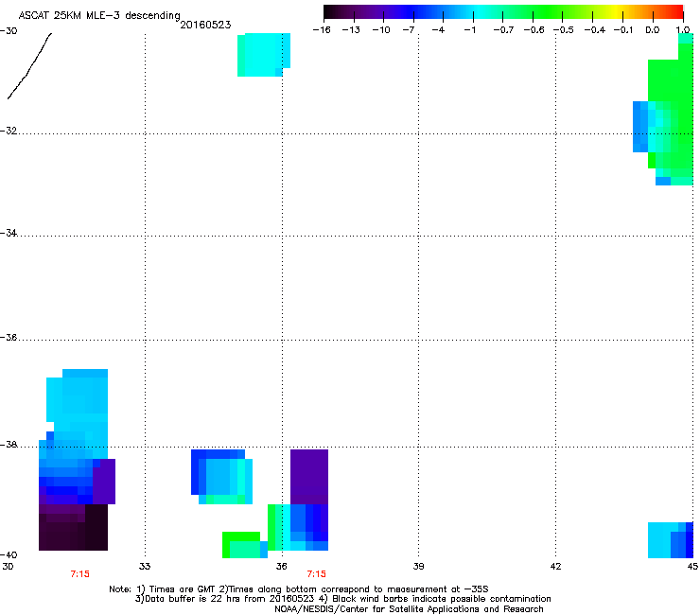Click the colorbar label -1

(469, 30)
